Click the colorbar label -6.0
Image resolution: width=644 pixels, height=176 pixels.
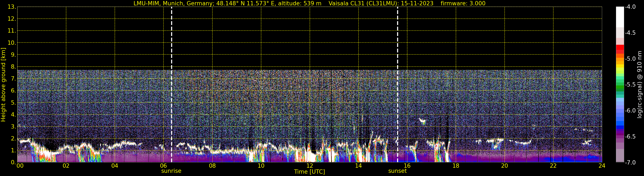tap(630, 111)
